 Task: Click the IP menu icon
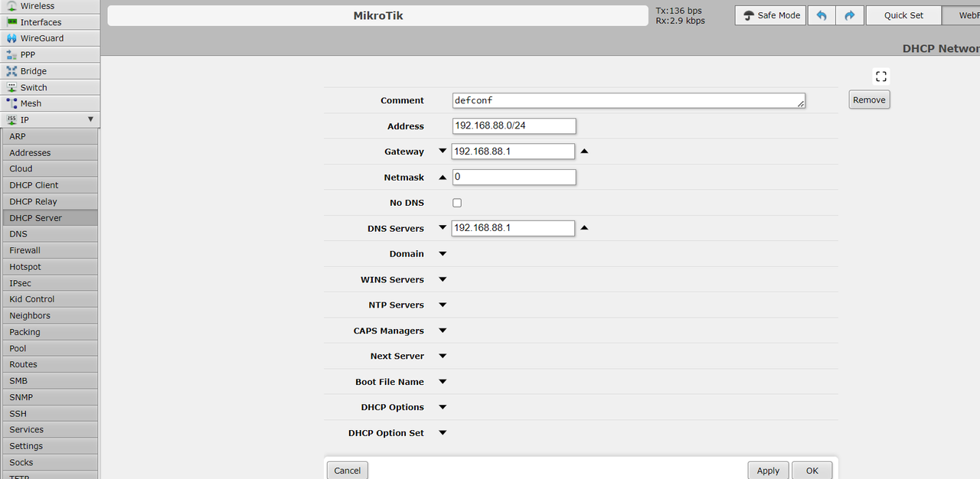(x=11, y=120)
